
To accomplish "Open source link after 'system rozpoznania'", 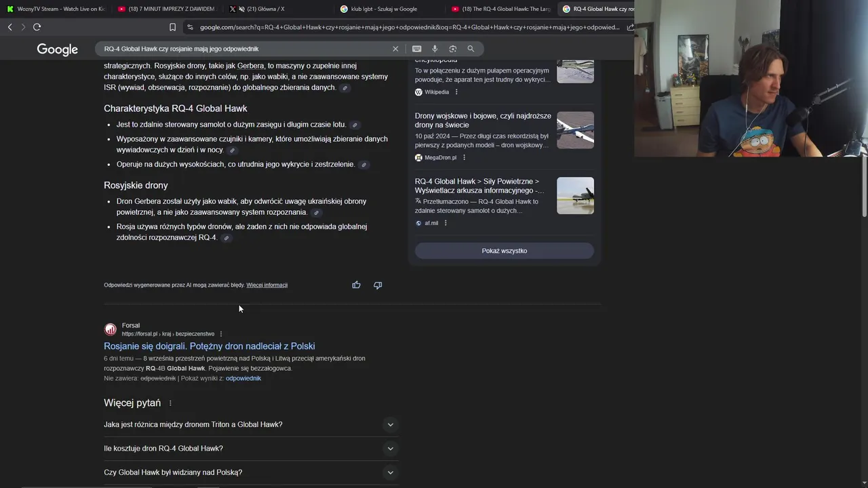I will point(316,213).
